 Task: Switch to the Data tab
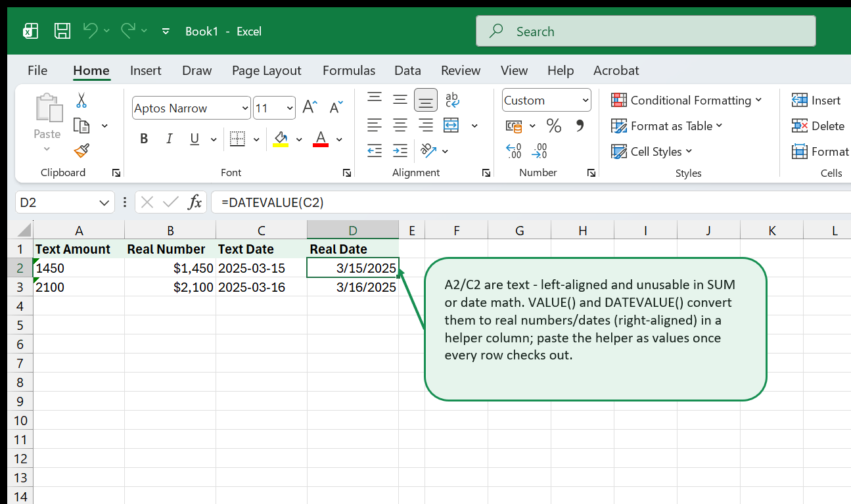click(407, 70)
